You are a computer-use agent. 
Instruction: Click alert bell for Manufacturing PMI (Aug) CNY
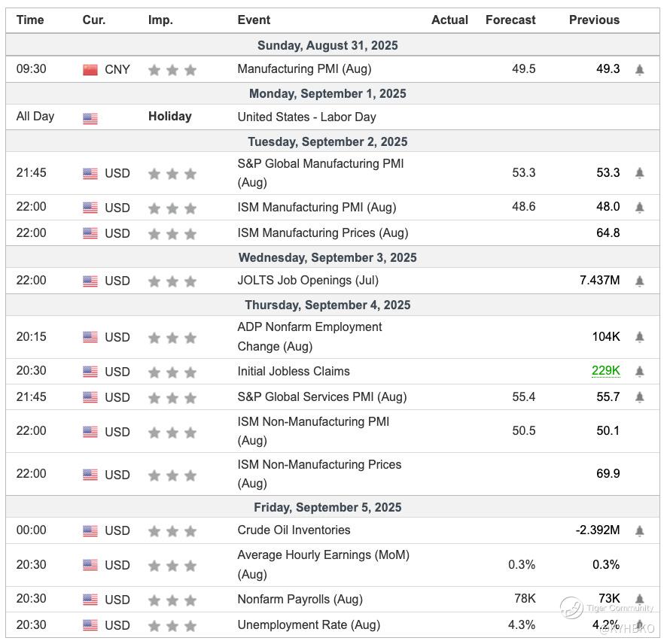pyautogui.click(x=639, y=69)
